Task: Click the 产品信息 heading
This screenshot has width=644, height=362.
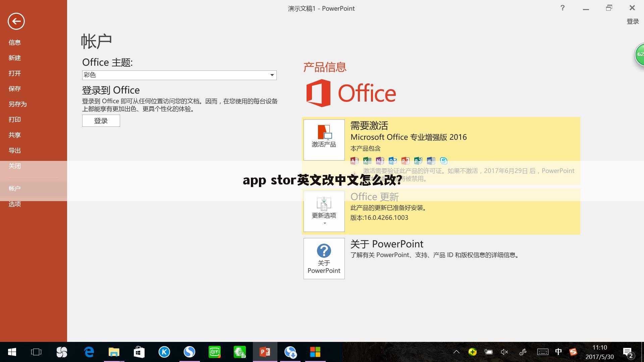Action: (325, 67)
